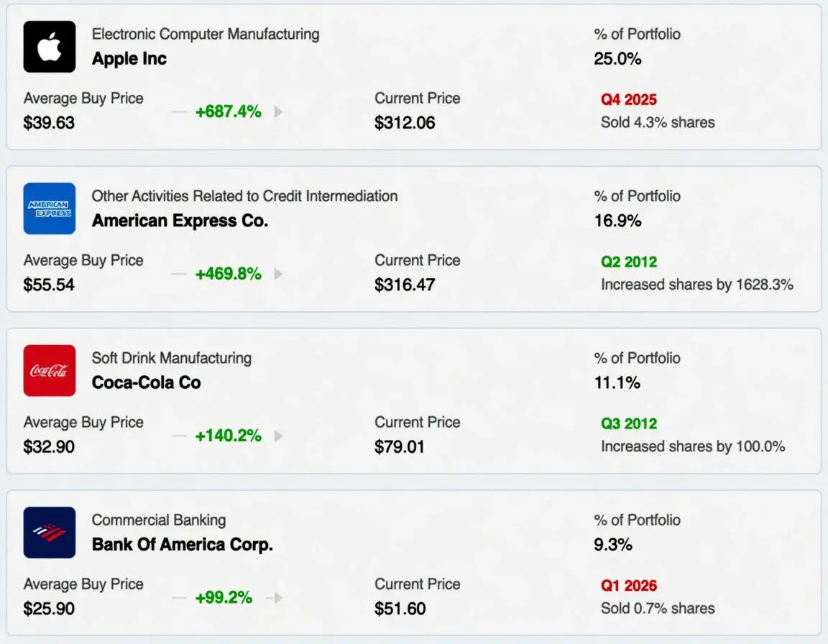Select the green Q3 2012 label
Viewport: 828px width, 644px height.
point(629,424)
